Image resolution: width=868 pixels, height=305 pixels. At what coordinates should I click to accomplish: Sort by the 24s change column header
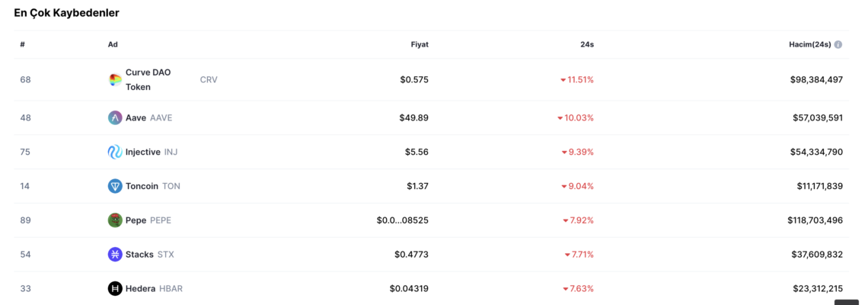[x=587, y=44]
